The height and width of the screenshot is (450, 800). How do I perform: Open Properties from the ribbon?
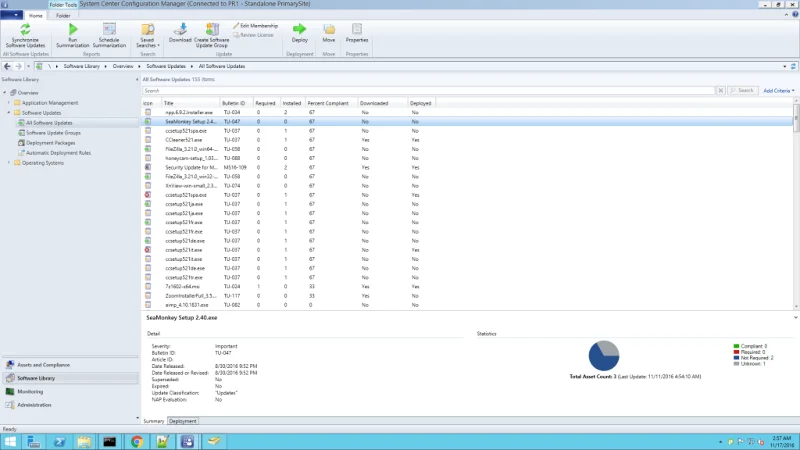pyautogui.click(x=357, y=33)
